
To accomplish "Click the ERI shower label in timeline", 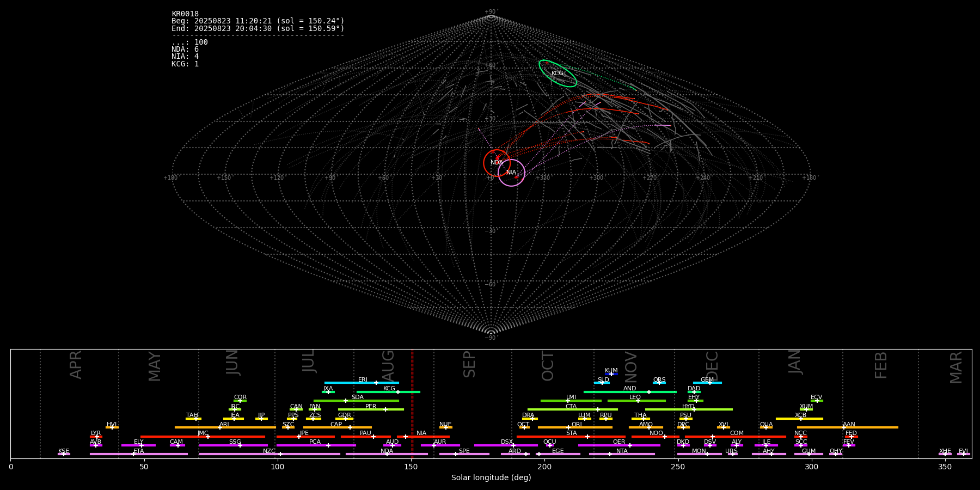I will 363,380.
